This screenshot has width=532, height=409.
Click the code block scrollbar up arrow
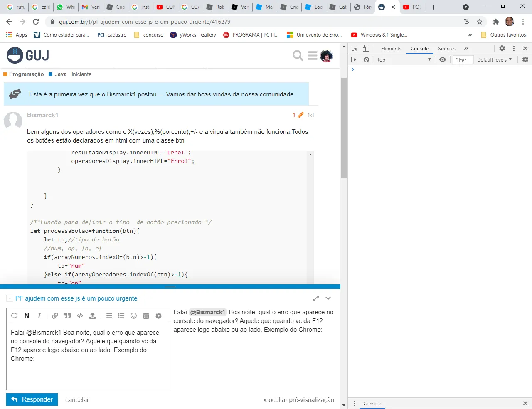coord(310,155)
